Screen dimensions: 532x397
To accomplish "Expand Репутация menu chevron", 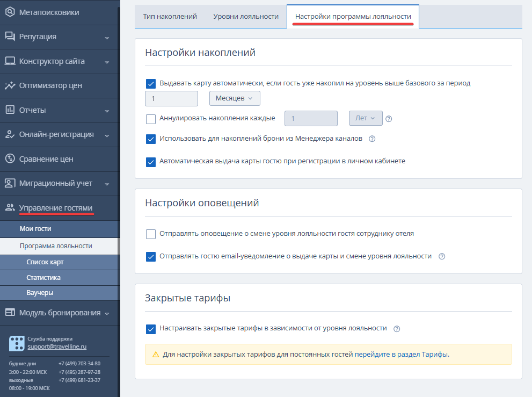I will 107,38.
